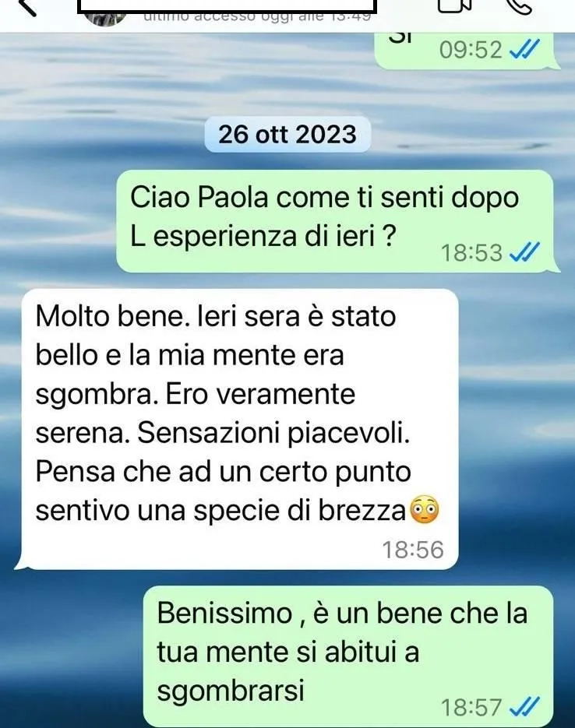Tap the 18:56 timestamp on received message

point(413,550)
